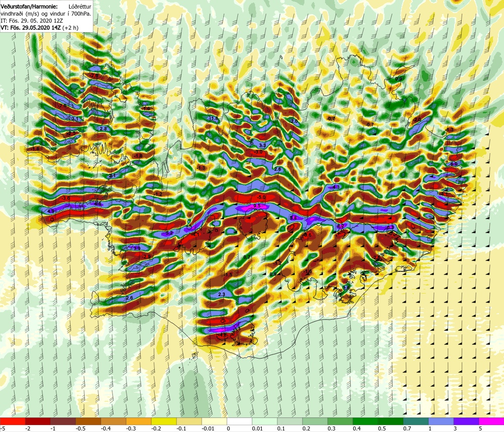Image resolution: width=504 pixels, height=432 pixels.
Task: Click the '0.7' legend label at the bottom
Action: 407,428
